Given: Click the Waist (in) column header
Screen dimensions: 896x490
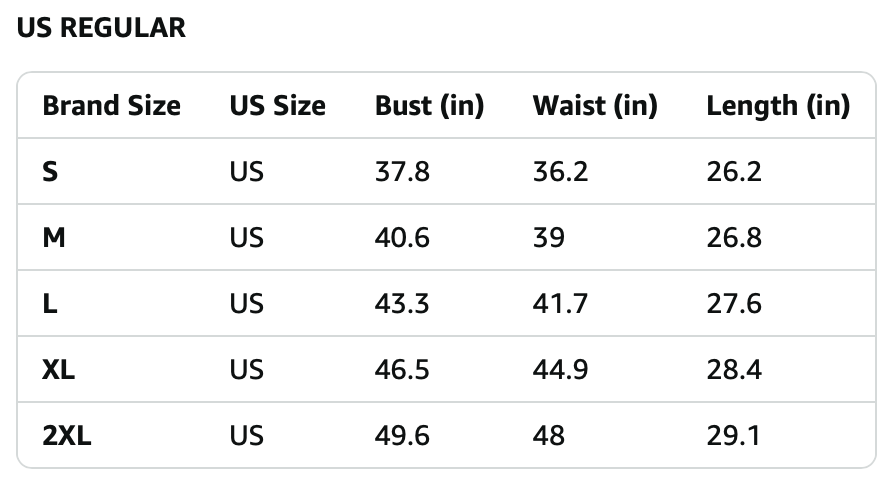Looking at the screenshot, I should tap(595, 106).
